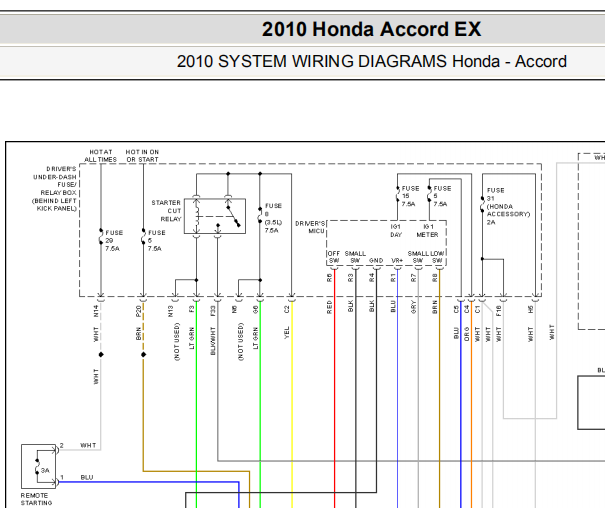
Task: Select connector label 'F33'
Action: click(x=213, y=311)
